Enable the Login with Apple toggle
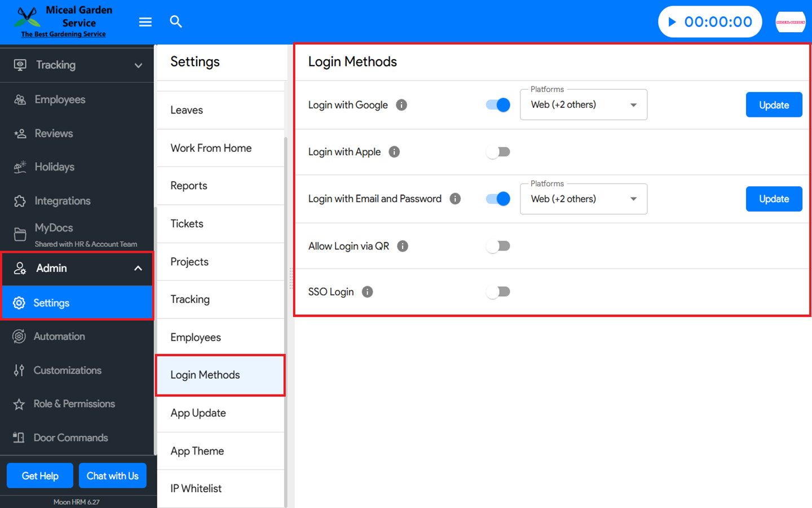 coord(498,152)
